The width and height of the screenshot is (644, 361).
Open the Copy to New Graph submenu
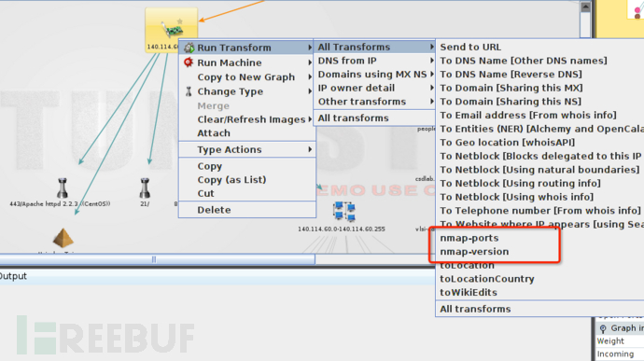pyautogui.click(x=247, y=77)
